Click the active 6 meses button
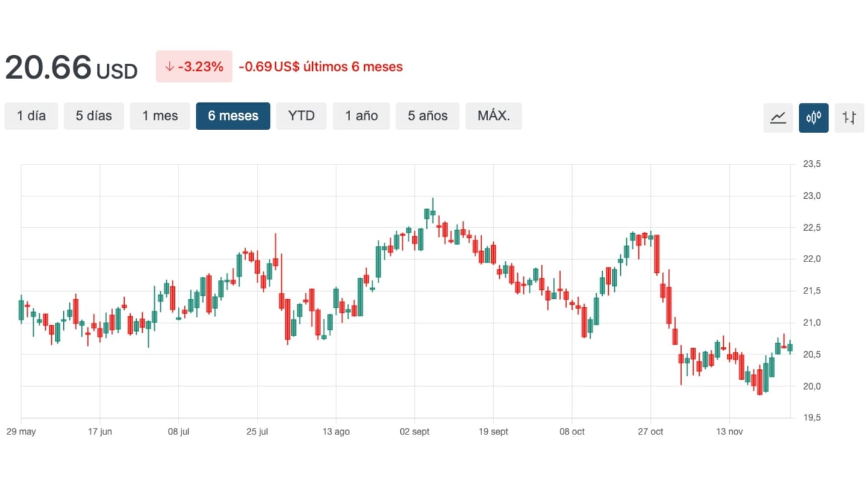868x488 pixels. [x=233, y=116]
